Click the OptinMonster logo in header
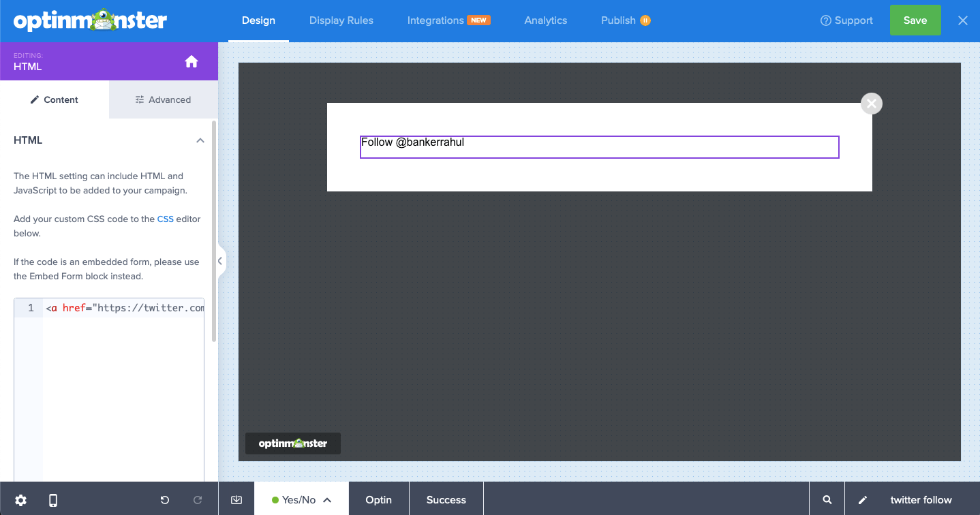Image resolution: width=980 pixels, height=515 pixels. click(90, 20)
